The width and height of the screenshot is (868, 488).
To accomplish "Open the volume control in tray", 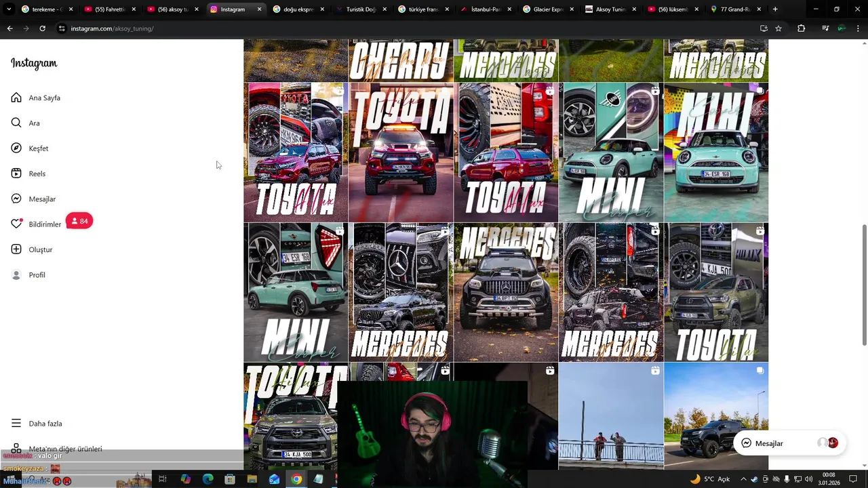I will point(808,479).
